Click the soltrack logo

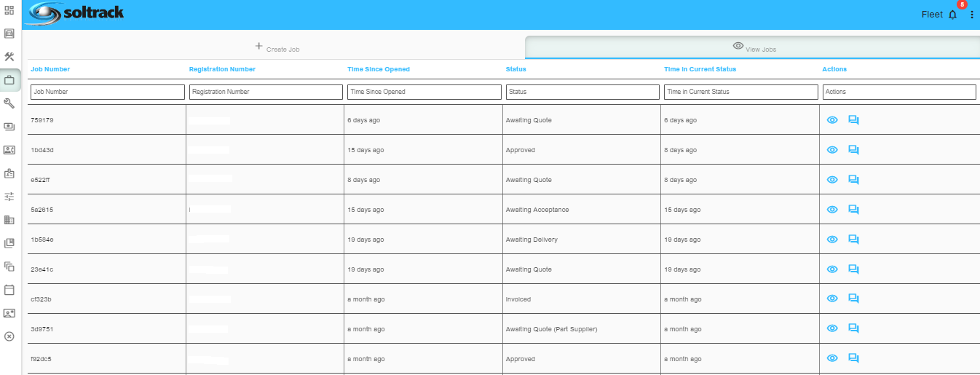point(75,13)
